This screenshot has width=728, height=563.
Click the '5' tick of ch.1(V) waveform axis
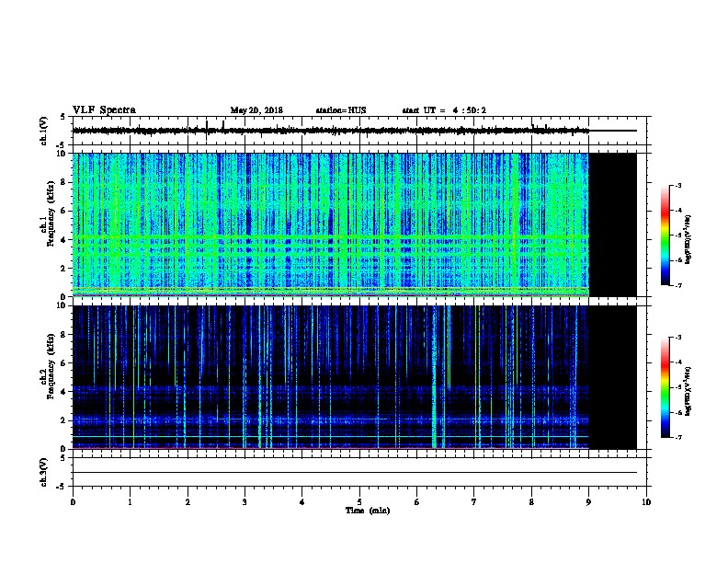pyautogui.click(x=63, y=117)
